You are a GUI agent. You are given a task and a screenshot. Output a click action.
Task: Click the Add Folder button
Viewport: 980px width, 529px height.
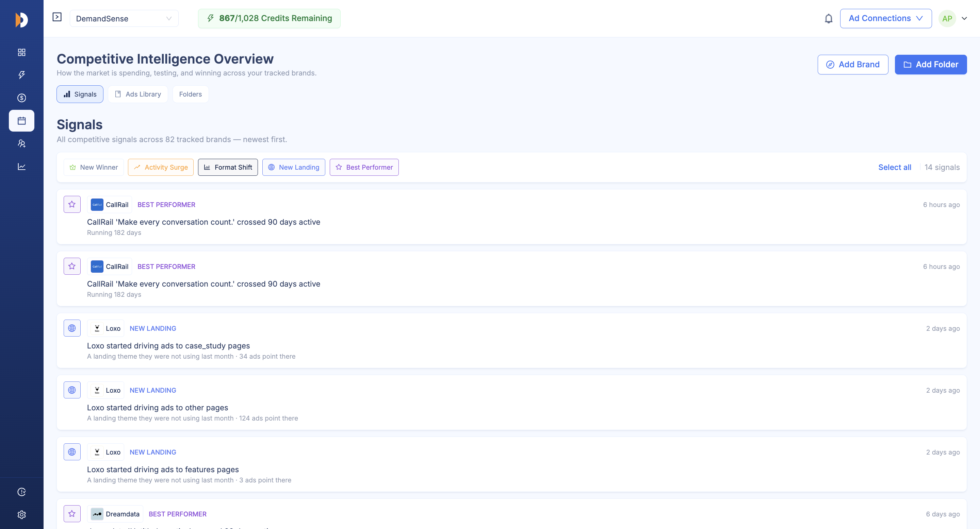[x=931, y=65]
